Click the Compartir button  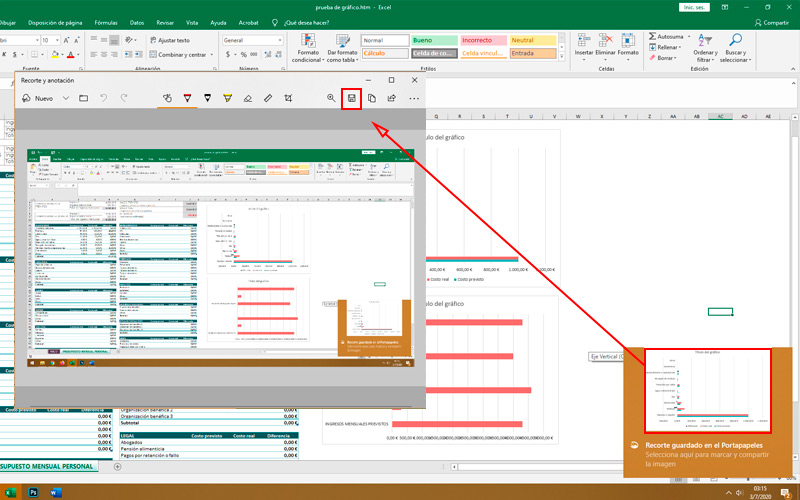tap(771, 22)
